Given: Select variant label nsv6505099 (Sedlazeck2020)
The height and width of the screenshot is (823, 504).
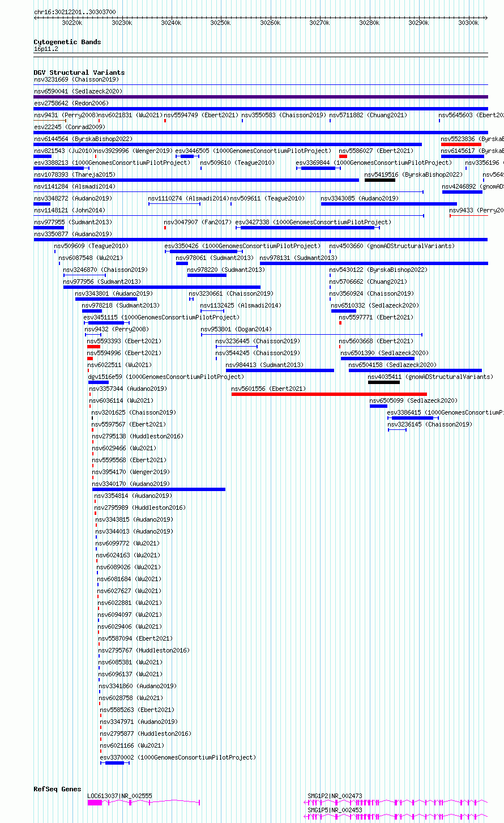Looking at the screenshot, I should [414, 401].
